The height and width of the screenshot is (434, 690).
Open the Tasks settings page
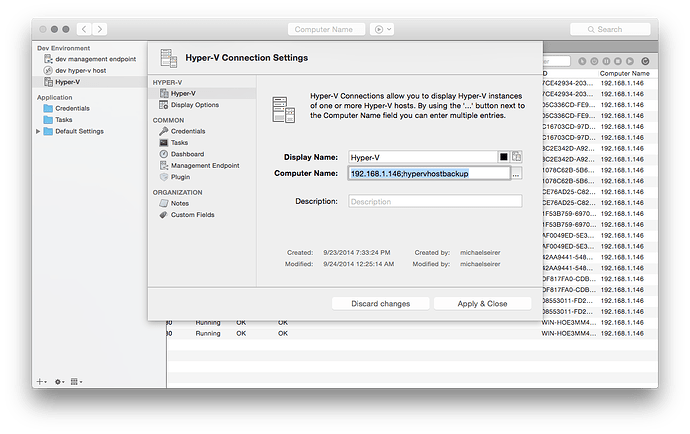coord(179,142)
